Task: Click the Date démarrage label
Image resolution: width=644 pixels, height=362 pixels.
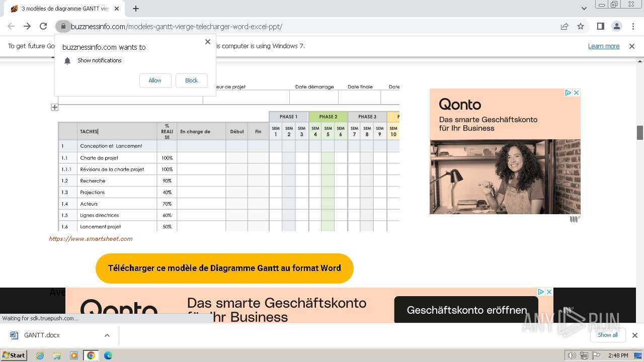Action: [314, 87]
